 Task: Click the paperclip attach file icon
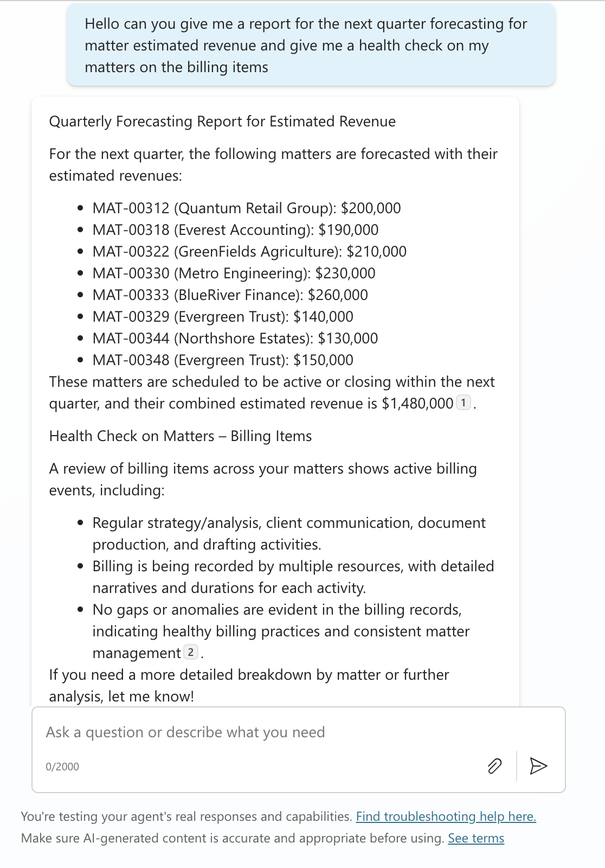(494, 765)
